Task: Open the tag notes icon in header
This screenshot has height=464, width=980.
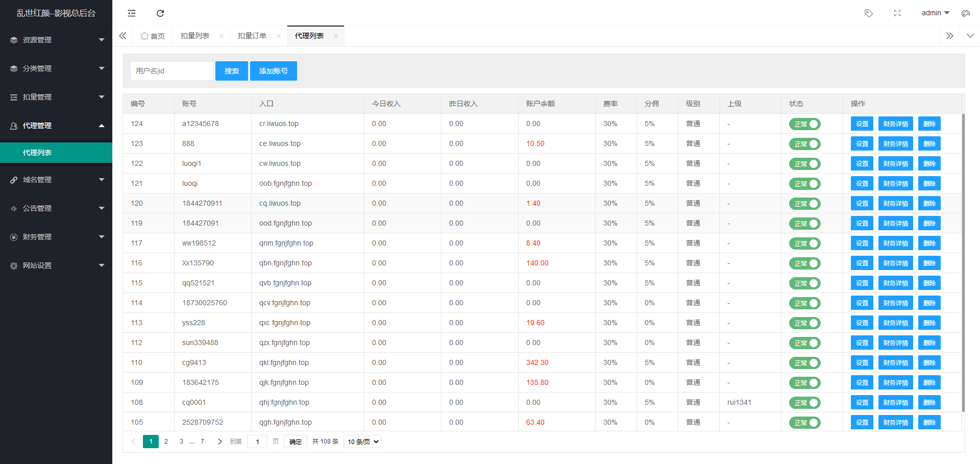Action: coord(868,13)
